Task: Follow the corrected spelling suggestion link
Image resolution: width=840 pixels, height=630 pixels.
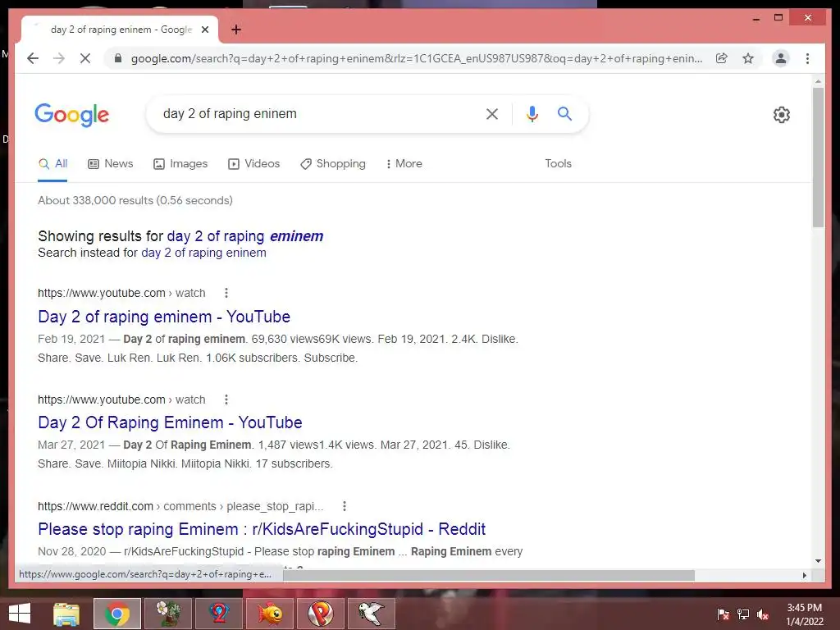Action: [x=244, y=236]
